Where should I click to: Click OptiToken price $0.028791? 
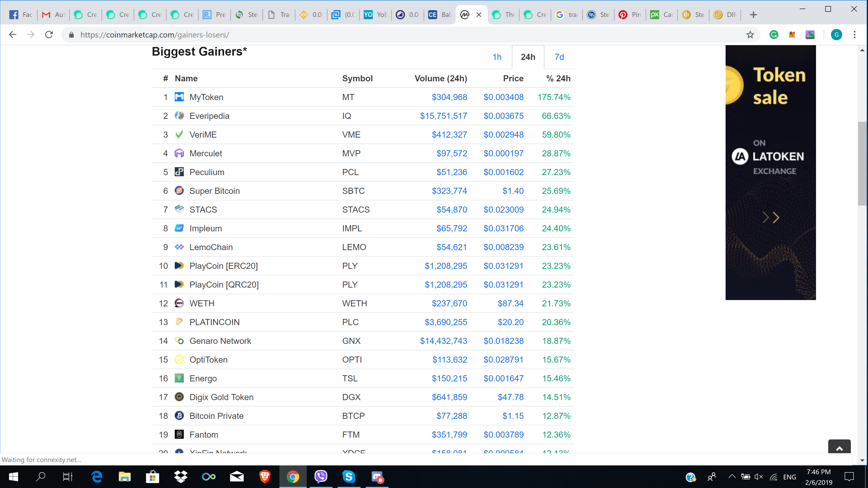503,360
